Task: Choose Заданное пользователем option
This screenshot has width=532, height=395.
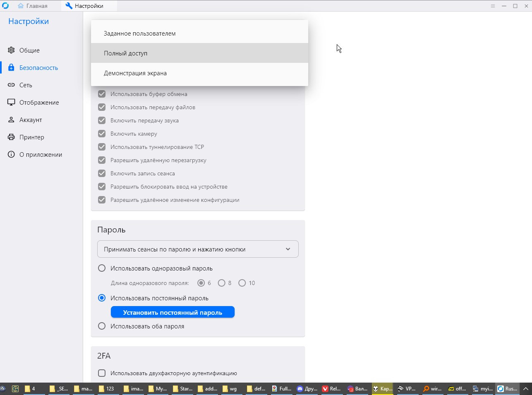Action: 199,33
